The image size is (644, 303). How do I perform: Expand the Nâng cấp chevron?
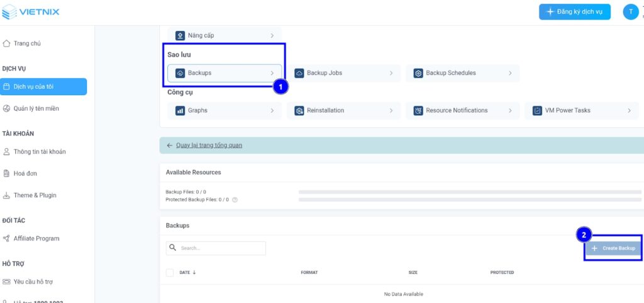(x=272, y=36)
